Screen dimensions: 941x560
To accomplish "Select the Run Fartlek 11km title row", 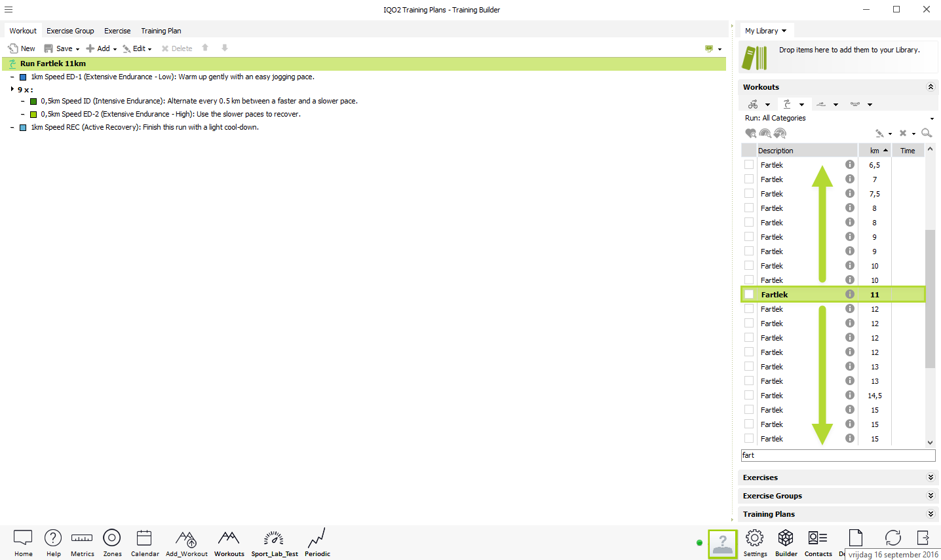I will (364, 64).
